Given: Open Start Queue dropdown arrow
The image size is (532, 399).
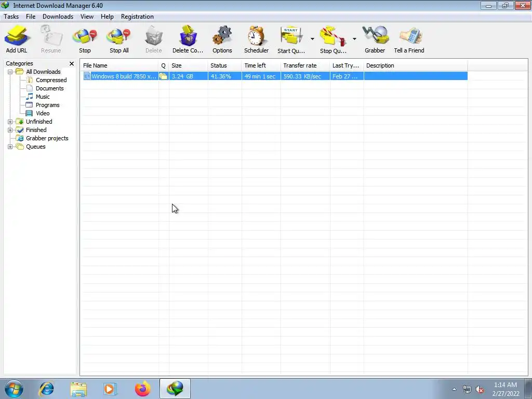Looking at the screenshot, I should tap(312, 39).
